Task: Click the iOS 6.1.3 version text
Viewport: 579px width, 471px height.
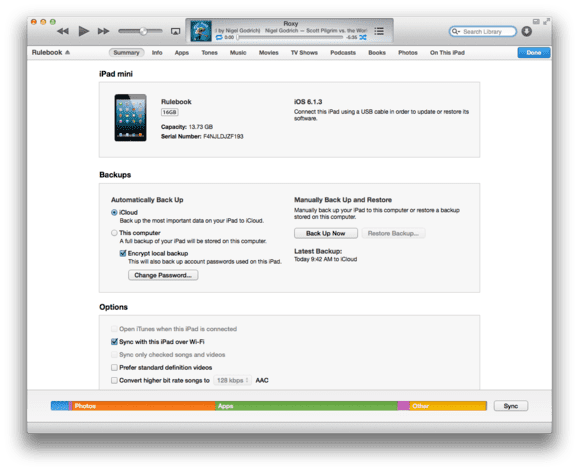Action: pyautogui.click(x=308, y=102)
